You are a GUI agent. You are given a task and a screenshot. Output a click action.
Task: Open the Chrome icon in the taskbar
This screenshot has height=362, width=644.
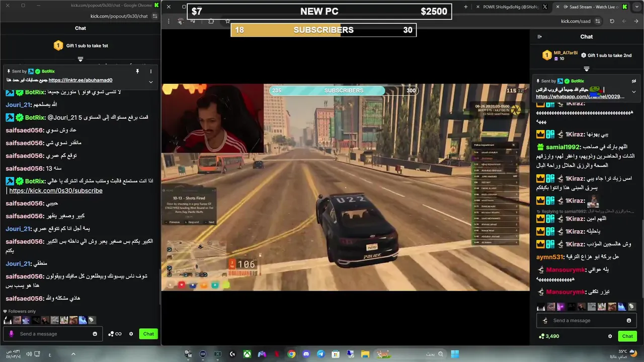(291, 354)
